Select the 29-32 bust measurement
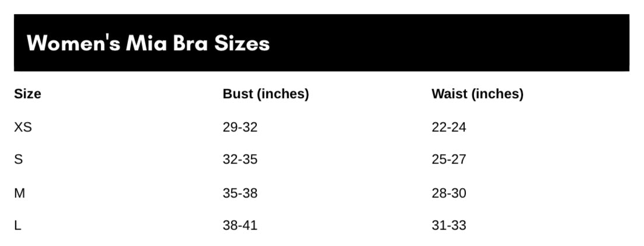Viewport: 644px width, 246px height. (240, 127)
